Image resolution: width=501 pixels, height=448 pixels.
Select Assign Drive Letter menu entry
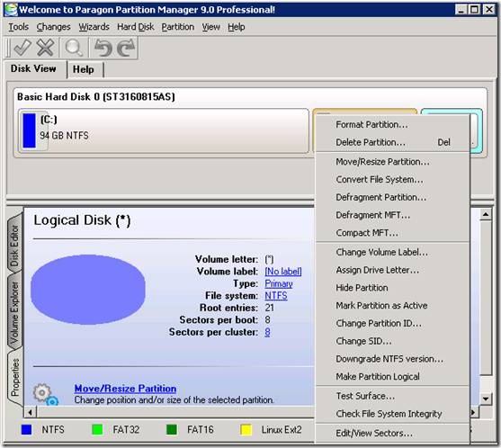coord(393,270)
